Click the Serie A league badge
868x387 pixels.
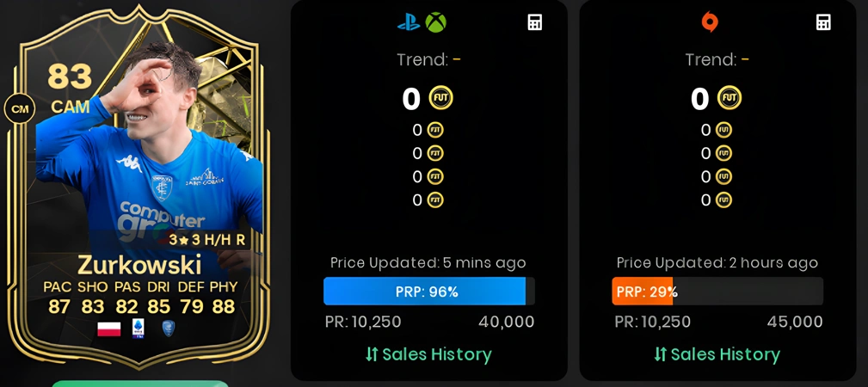[x=138, y=329]
